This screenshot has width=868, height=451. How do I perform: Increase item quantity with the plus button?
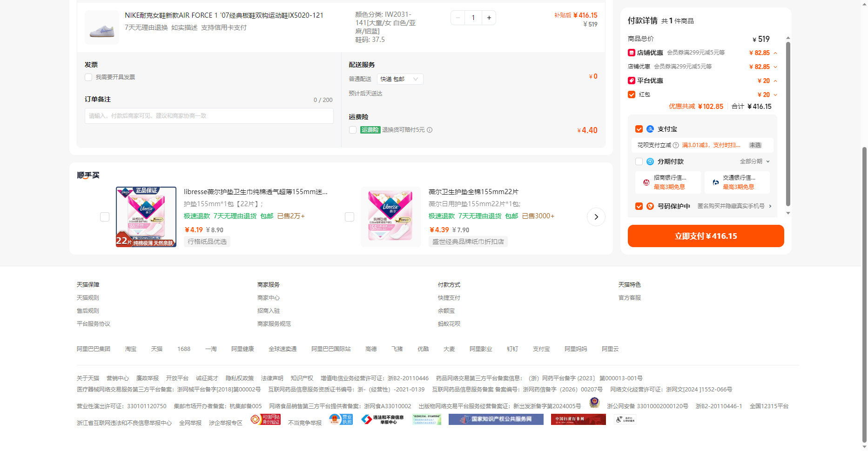pos(489,18)
